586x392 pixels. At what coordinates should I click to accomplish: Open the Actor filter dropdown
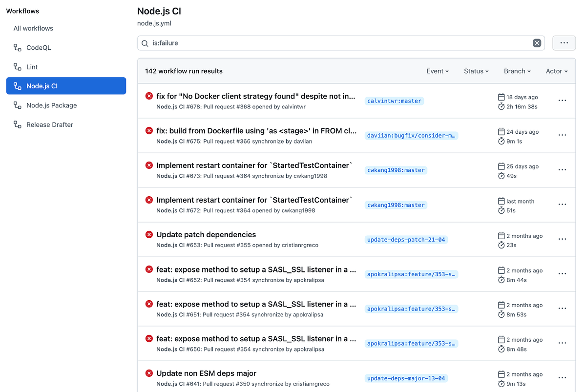[x=556, y=71]
